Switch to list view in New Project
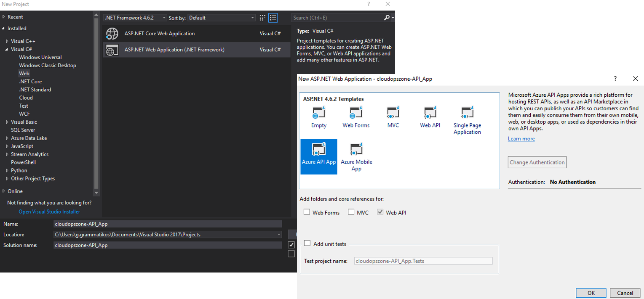This screenshot has height=299, width=644. (273, 18)
